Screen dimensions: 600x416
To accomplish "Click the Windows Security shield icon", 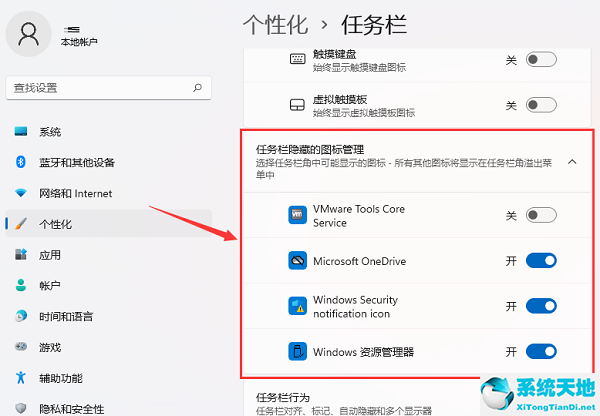I will 296,306.
